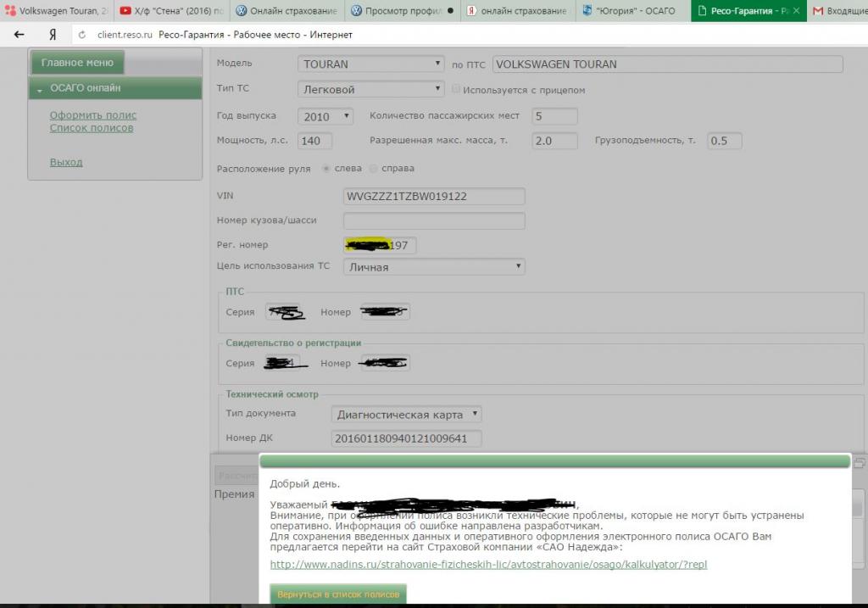The image size is (868, 608).
Task: Click the Разрешенная макс. масса field
Action: point(554,141)
